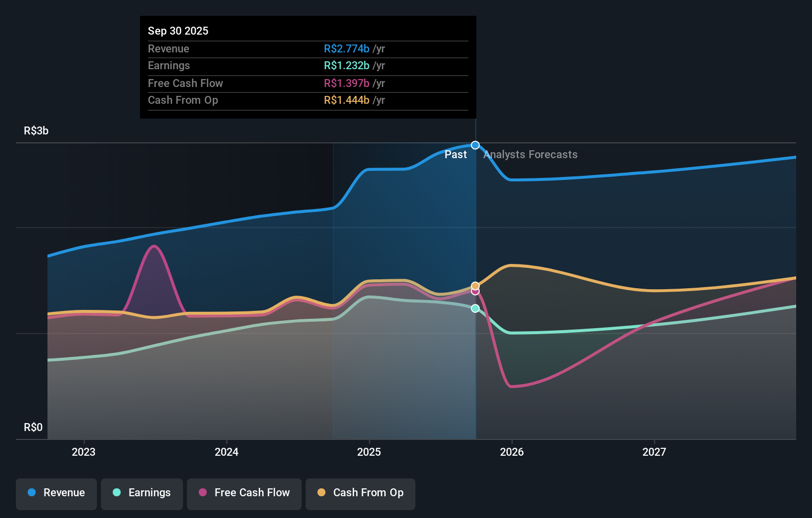Click the yellow Cash From Op legend dot
The width and height of the screenshot is (812, 518).
coord(321,493)
